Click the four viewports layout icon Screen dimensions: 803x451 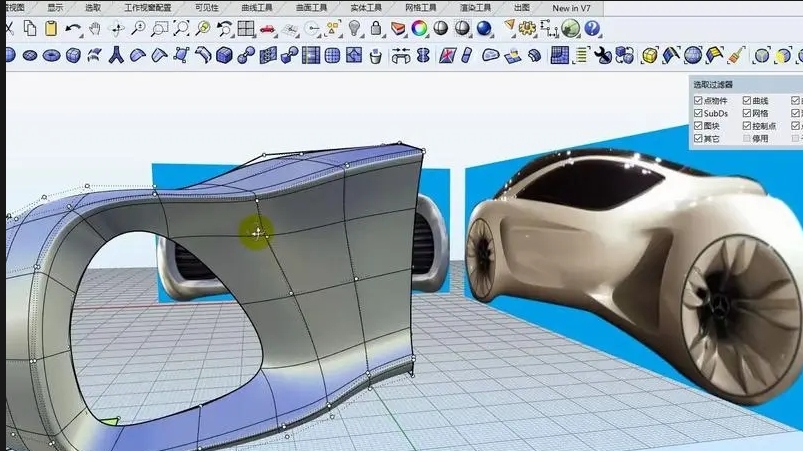coord(246,29)
